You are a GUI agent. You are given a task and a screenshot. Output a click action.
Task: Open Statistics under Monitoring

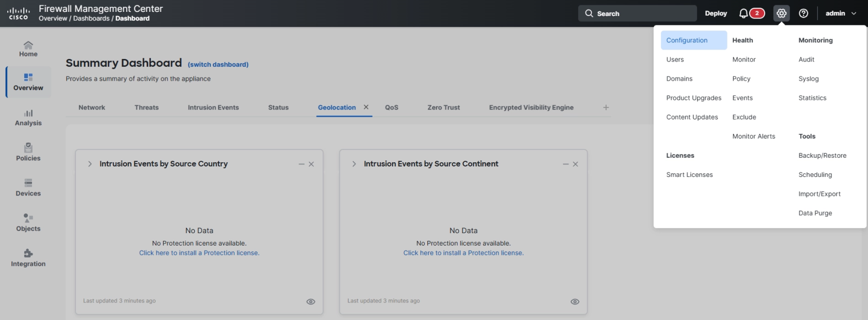point(812,98)
